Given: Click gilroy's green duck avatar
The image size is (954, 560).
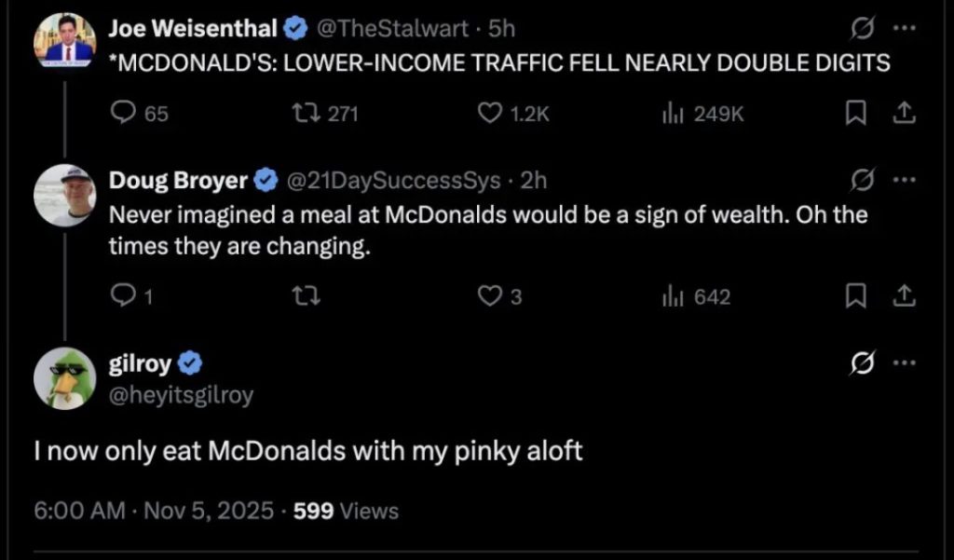Looking at the screenshot, I should point(62,377).
